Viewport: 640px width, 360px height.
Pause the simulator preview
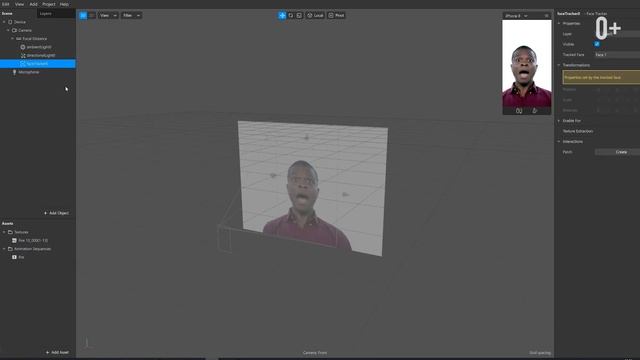[519, 111]
